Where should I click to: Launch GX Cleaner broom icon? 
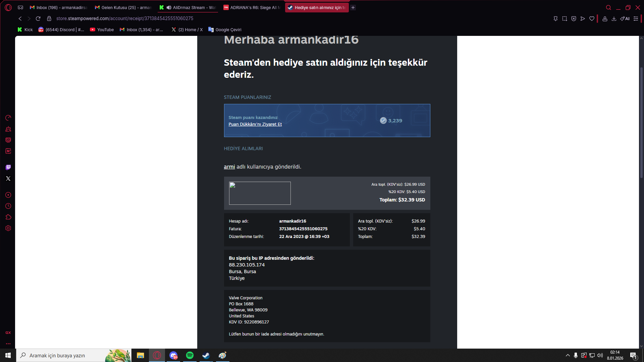tap(8, 129)
